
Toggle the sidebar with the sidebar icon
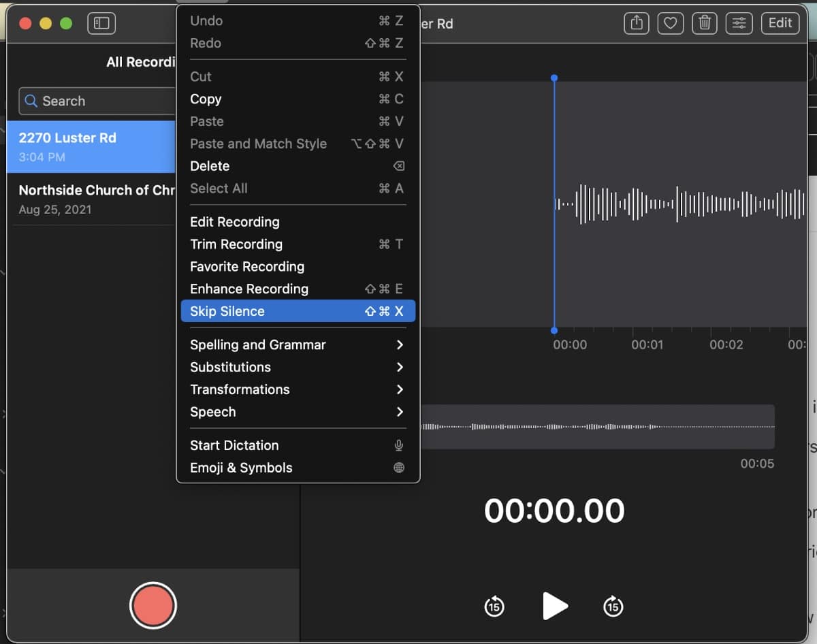(101, 24)
